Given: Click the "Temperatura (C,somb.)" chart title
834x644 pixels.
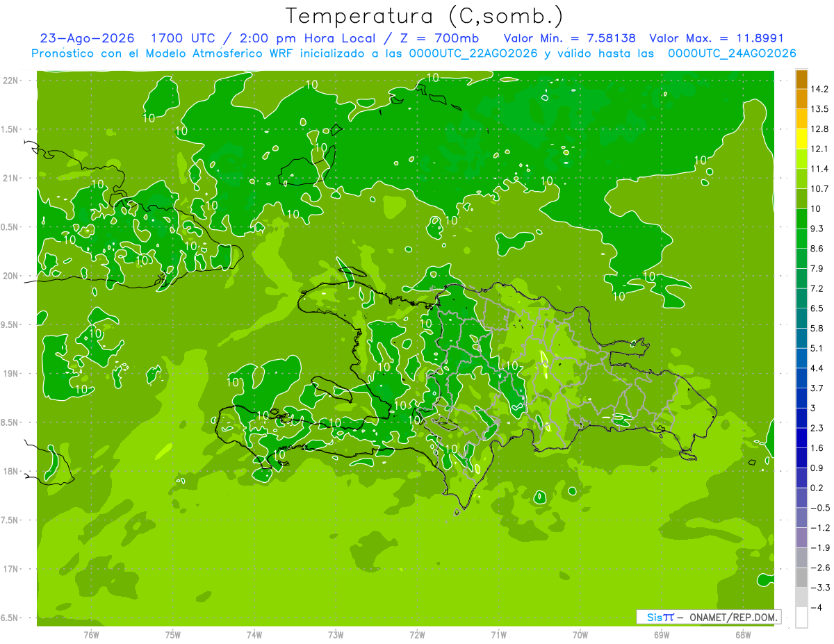Looking at the screenshot, I should (424, 17).
